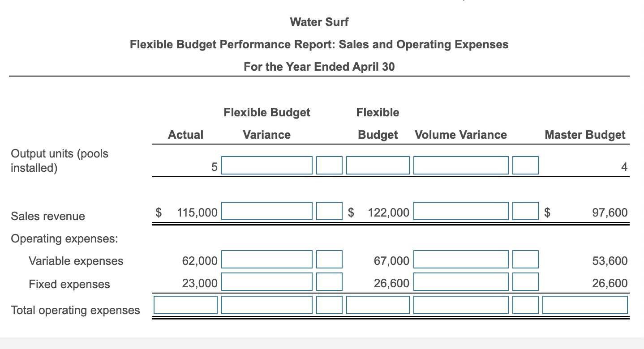Image resolution: width=644 pixels, height=349 pixels.
Task: Click the Output units flexible budget variance field
Action: click(267, 165)
